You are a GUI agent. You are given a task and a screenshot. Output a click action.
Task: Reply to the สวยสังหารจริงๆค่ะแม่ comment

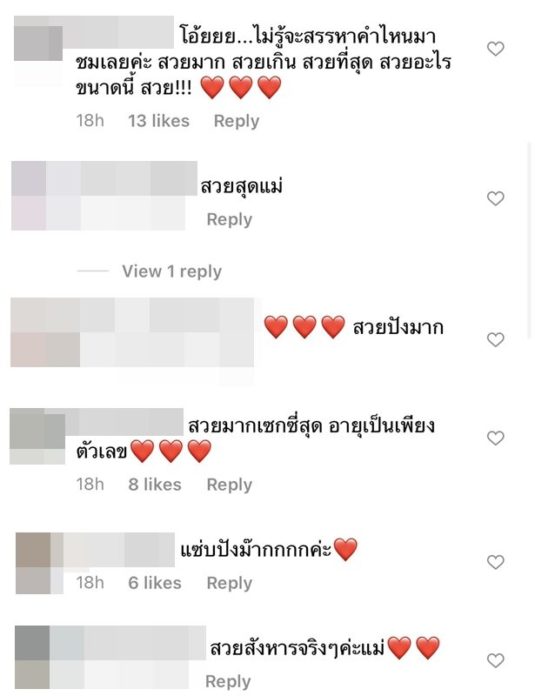[228, 681]
